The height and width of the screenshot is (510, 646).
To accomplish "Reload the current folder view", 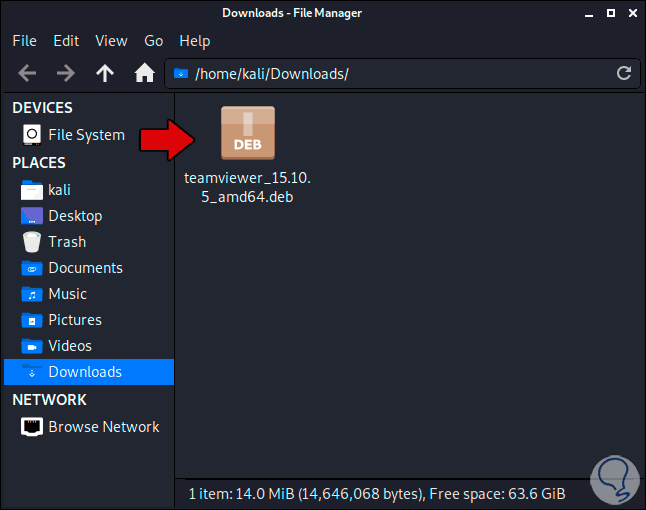I will click(624, 73).
